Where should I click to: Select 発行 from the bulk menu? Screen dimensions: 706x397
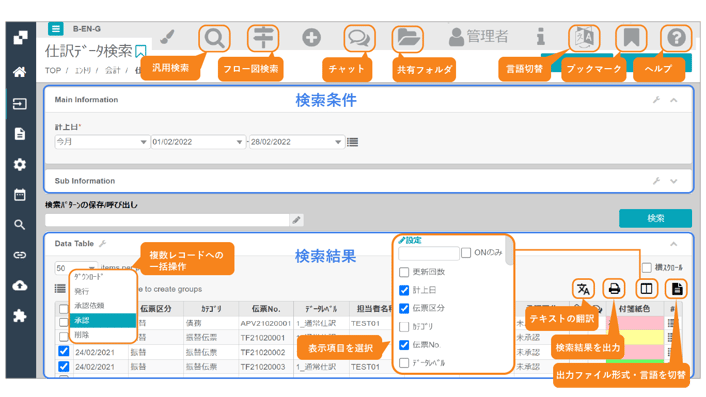103,291
